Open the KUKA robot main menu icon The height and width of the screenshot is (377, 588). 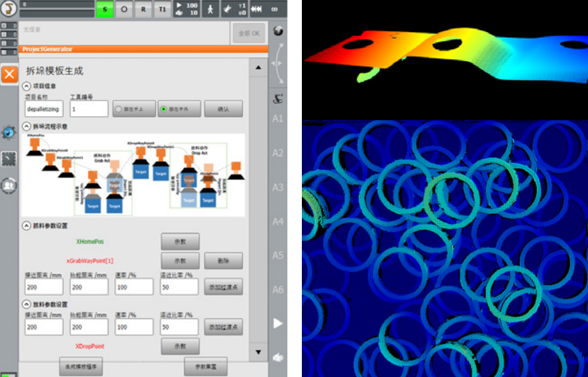pyautogui.click(x=9, y=9)
